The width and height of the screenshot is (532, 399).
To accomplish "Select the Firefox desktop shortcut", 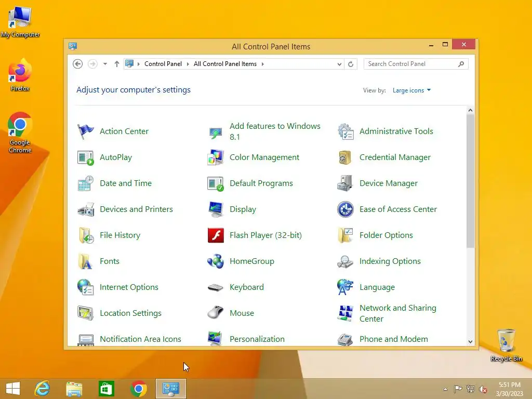I will point(20,75).
